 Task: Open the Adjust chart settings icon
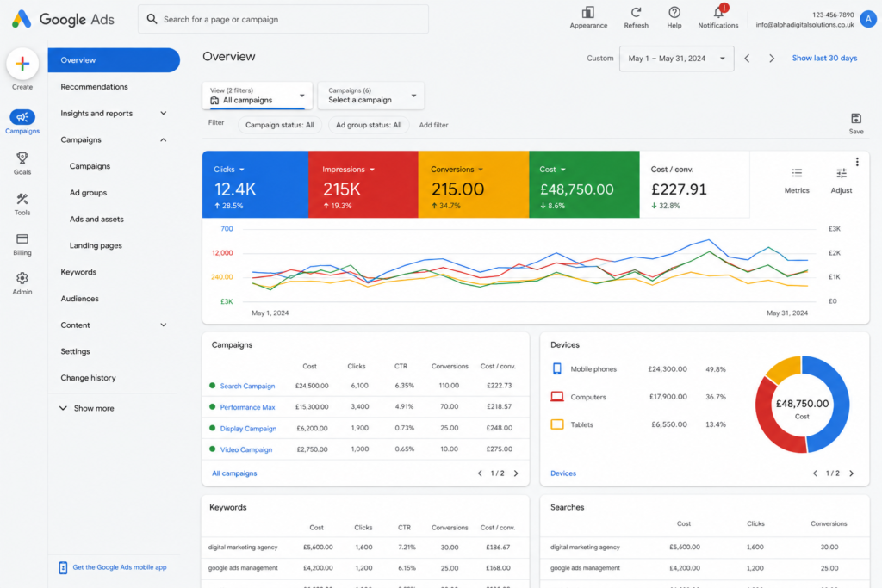pyautogui.click(x=841, y=173)
